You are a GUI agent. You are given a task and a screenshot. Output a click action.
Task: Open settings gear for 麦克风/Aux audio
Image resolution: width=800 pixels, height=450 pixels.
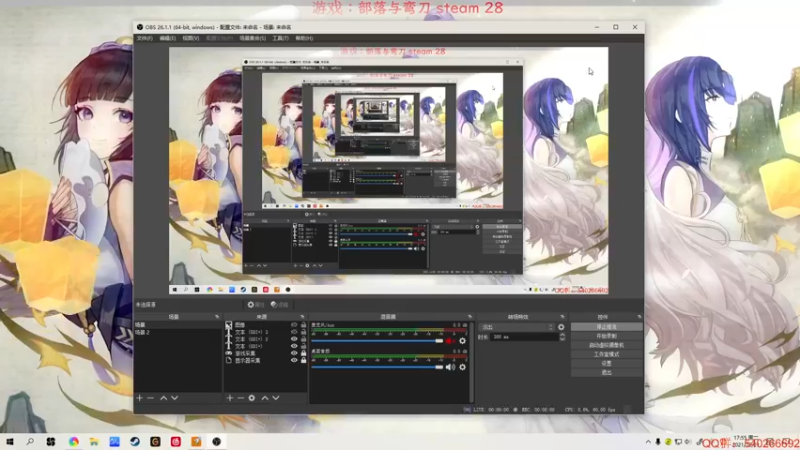(x=462, y=341)
